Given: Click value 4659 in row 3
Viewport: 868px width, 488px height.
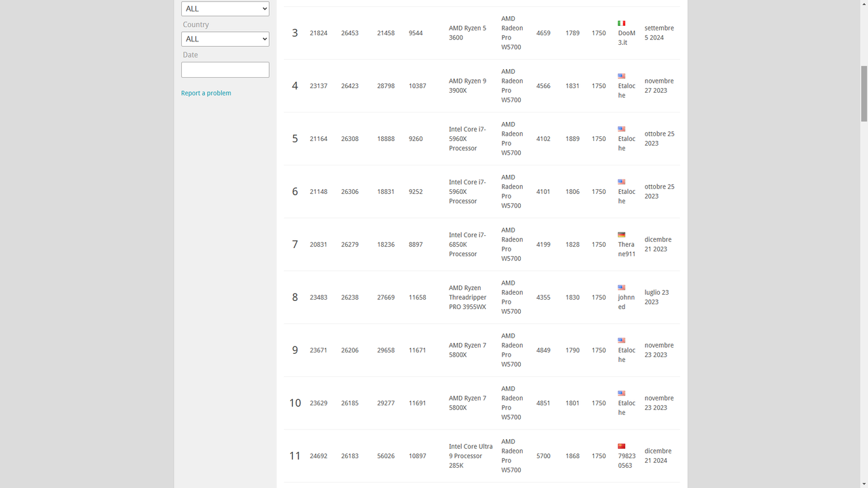Looking at the screenshot, I should [x=543, y=33].
